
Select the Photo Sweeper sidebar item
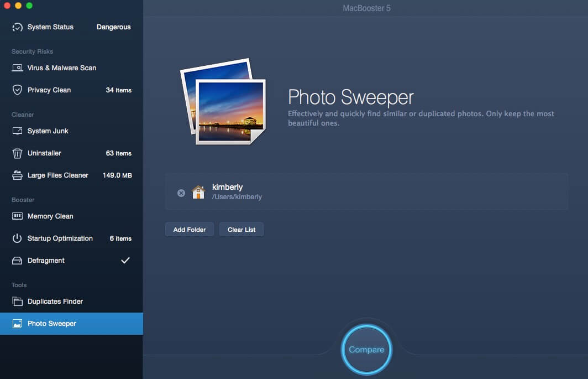pyautogui.click(x=71, y=324)
